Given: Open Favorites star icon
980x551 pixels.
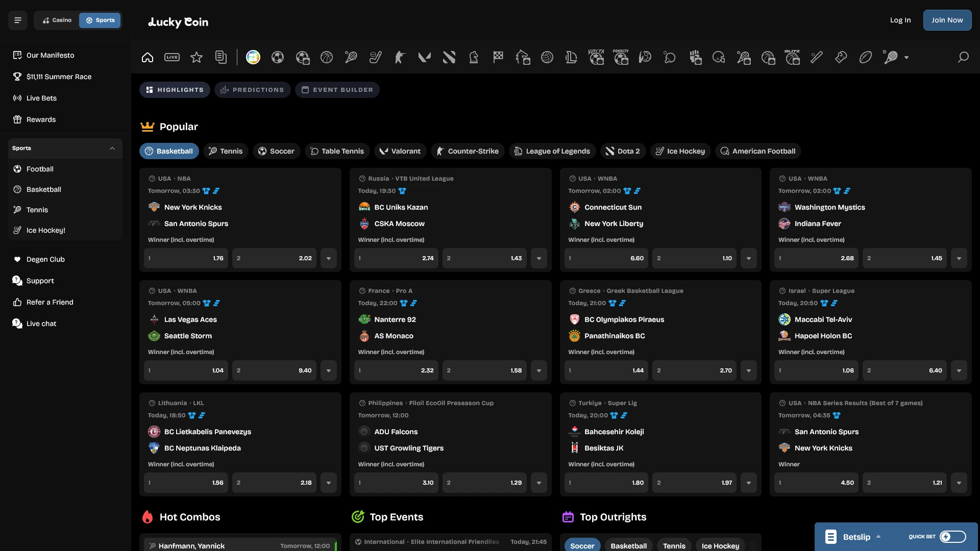Looking at the screenshot, I should click(197, 57).
